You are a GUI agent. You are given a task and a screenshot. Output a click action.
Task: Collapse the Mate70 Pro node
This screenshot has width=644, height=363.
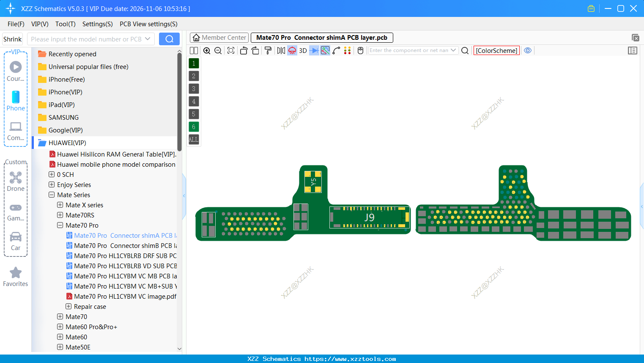[x=60, y=225]
